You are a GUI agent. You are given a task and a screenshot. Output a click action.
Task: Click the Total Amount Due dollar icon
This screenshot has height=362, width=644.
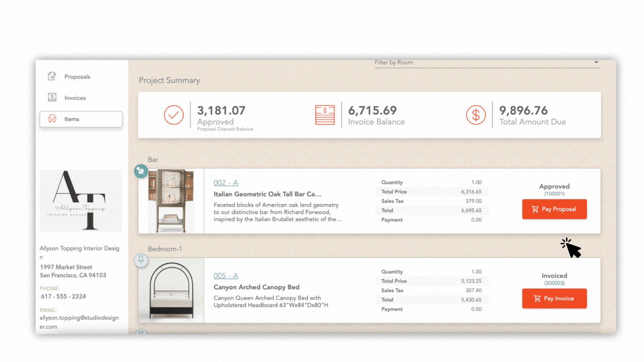476,115
